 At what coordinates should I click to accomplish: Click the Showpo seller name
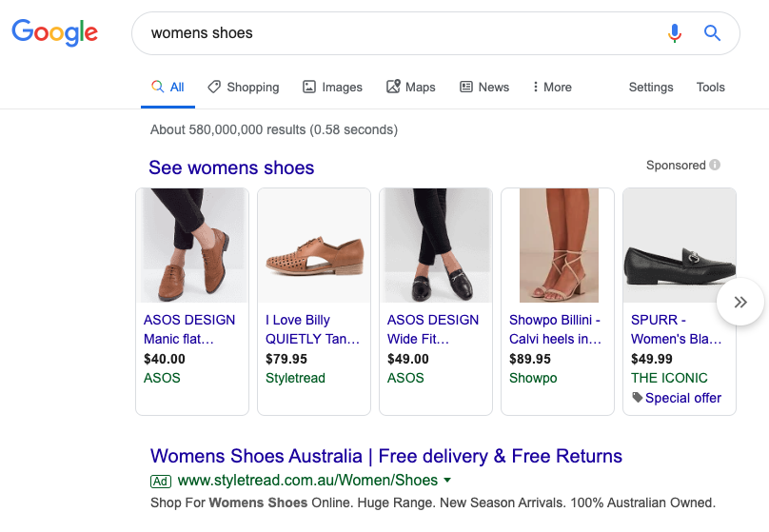[533, 378]
